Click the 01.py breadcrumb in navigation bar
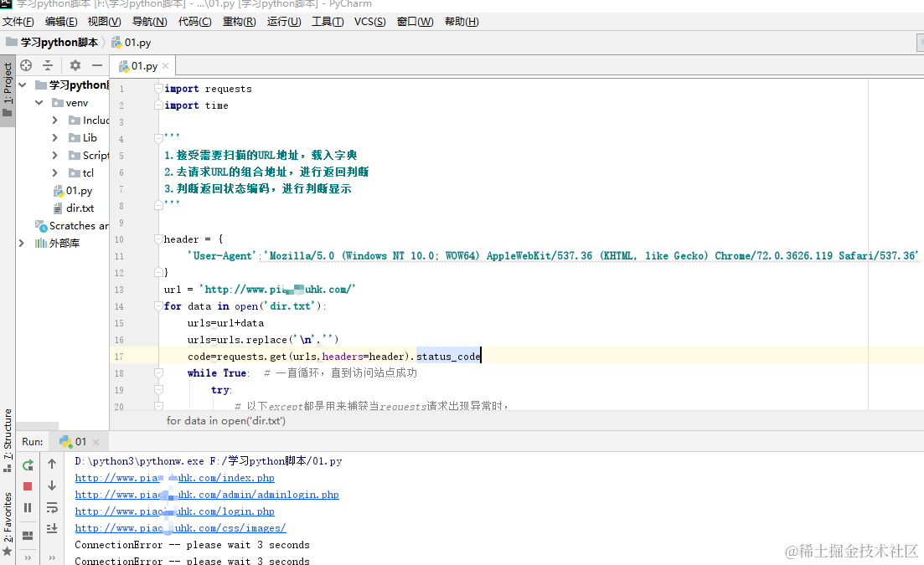 tap(132, 43)
